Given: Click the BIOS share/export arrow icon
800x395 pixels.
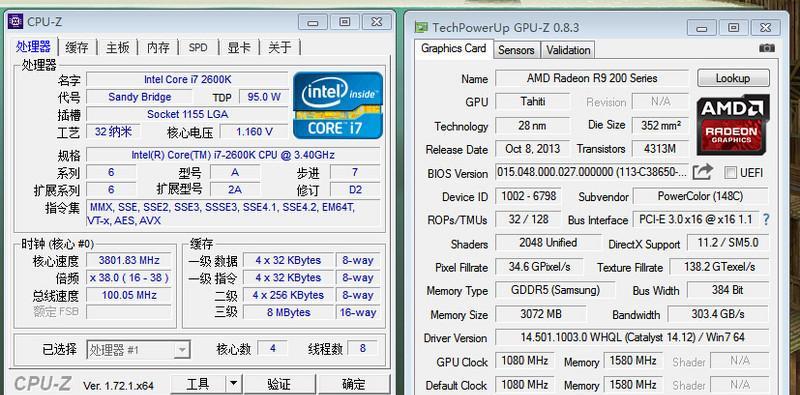Looking at the screenshot, I should pyautogui.click(x=703, y=172).
